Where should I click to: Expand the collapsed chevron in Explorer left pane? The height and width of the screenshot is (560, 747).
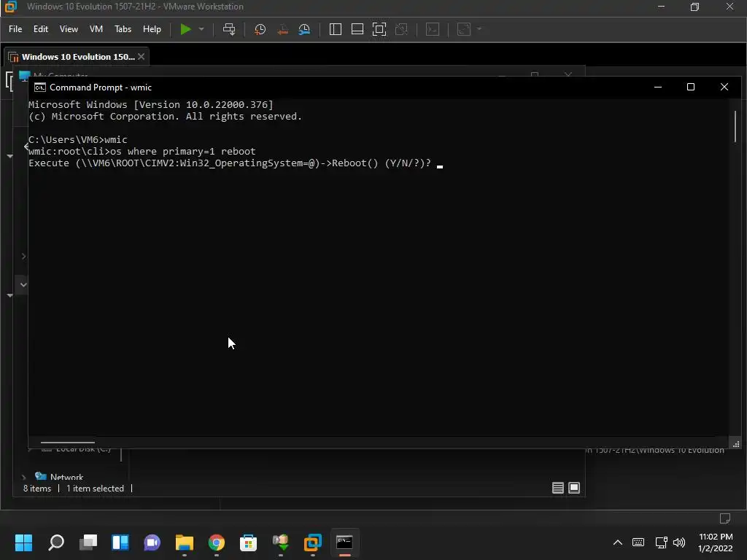24,256
